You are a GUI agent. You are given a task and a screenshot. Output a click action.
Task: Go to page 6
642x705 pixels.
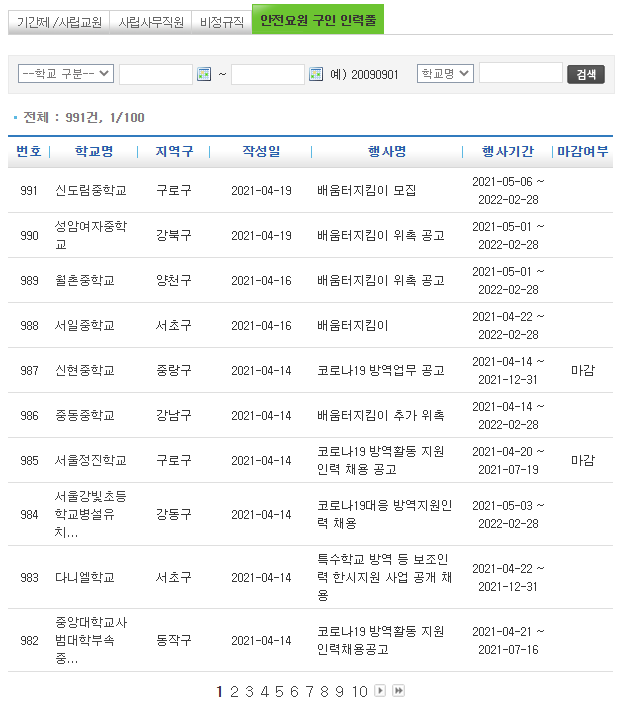tap(294, 692)
